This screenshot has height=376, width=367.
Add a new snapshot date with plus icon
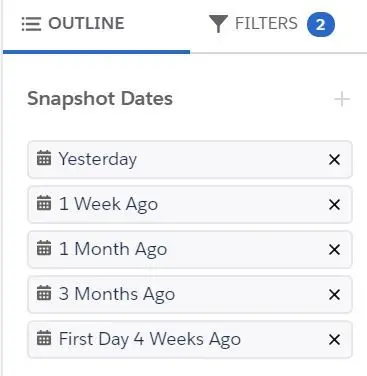(342, 99)
